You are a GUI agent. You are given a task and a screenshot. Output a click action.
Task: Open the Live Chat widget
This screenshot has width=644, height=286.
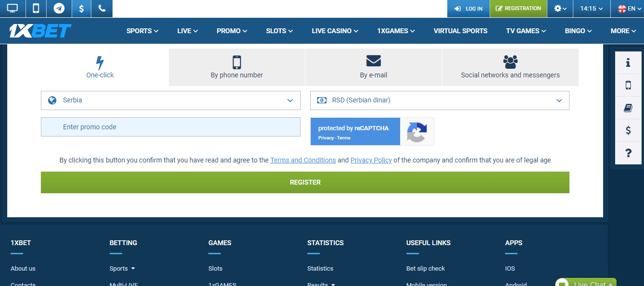point(586,282)
